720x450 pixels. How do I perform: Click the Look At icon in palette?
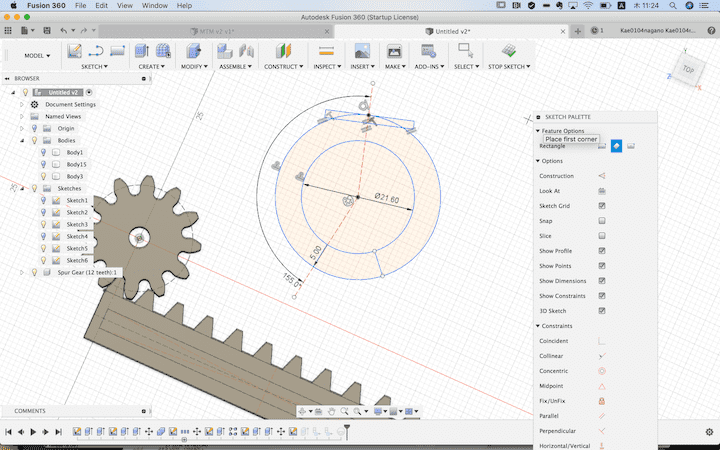tap(602, 190)
